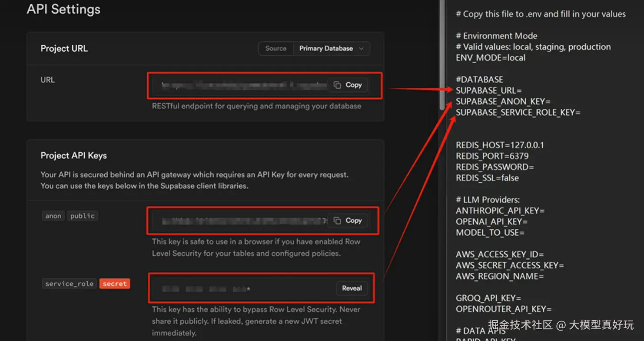The width and height of the screenshot is (644, 341).
Task: Click the Source label beside dropdown
Action: point(276,49)
